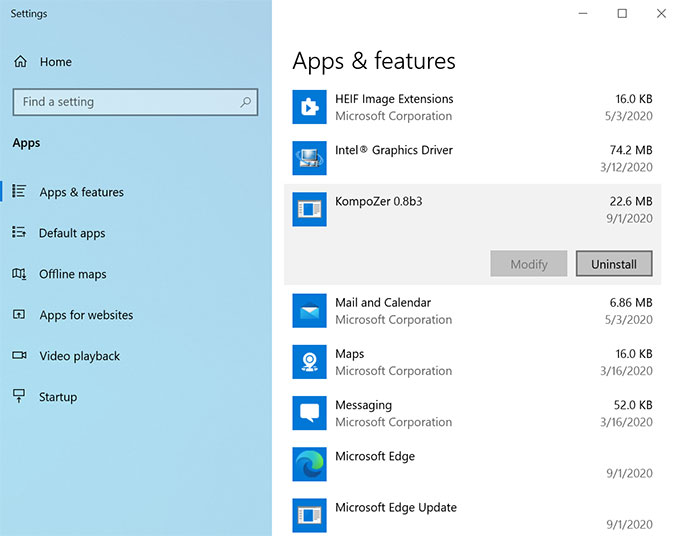The height and width of the screenshot is (536, 680).
Task: Click the 52.0 KB size of Messaging
Action: pos(633,405)
